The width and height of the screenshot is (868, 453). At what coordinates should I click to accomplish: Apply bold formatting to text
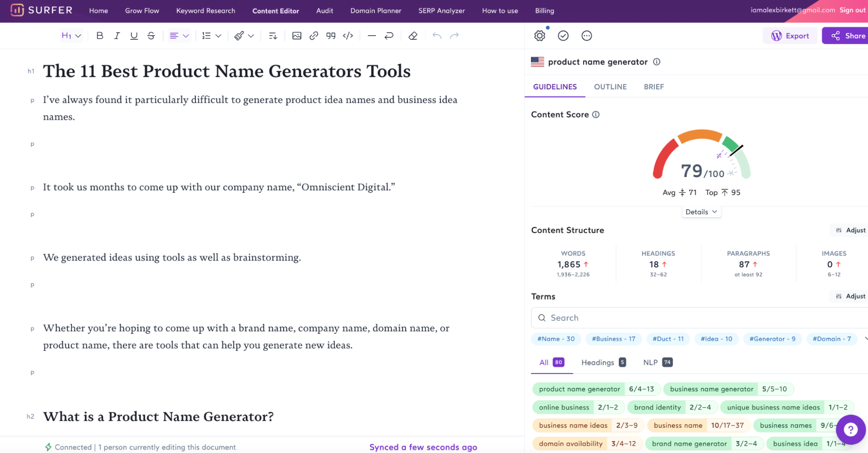[99, 36]
